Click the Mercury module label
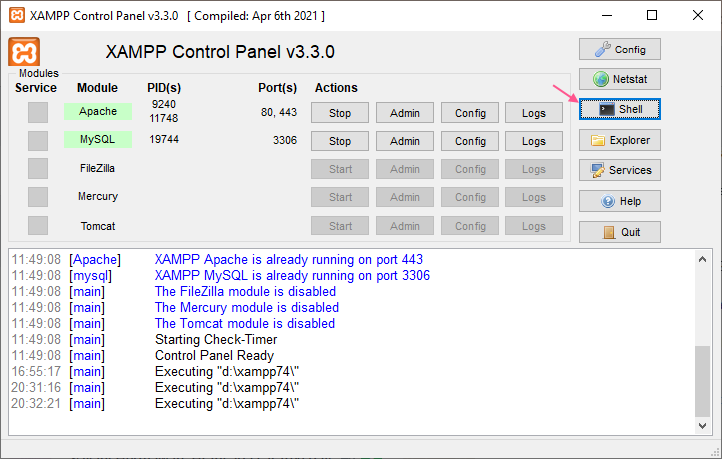722x459 pixels. tap(98, 197)
